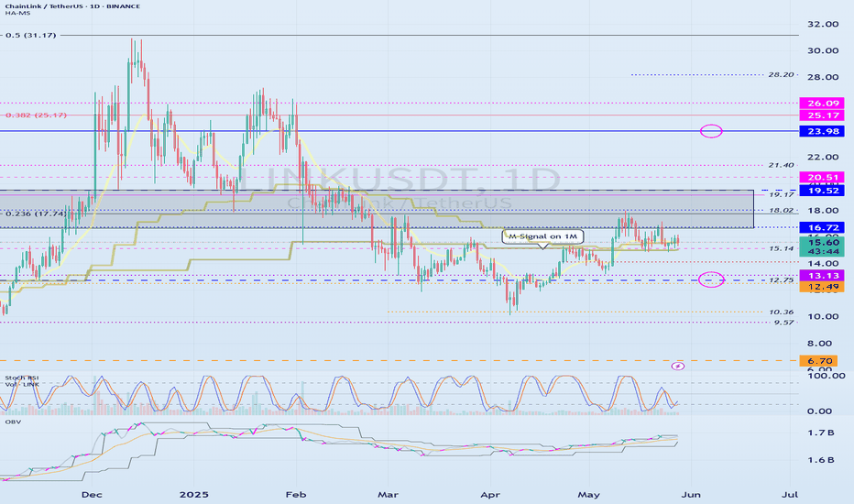Click the orange 6.70 price tag
The height and width of the screenshot is (504, 854).
[818, 361]
